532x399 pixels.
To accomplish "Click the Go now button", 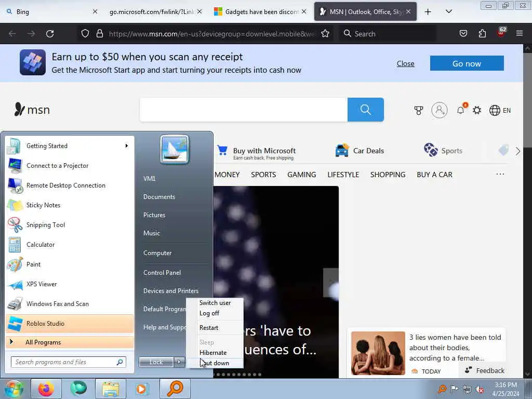I will tap(467, 63).
